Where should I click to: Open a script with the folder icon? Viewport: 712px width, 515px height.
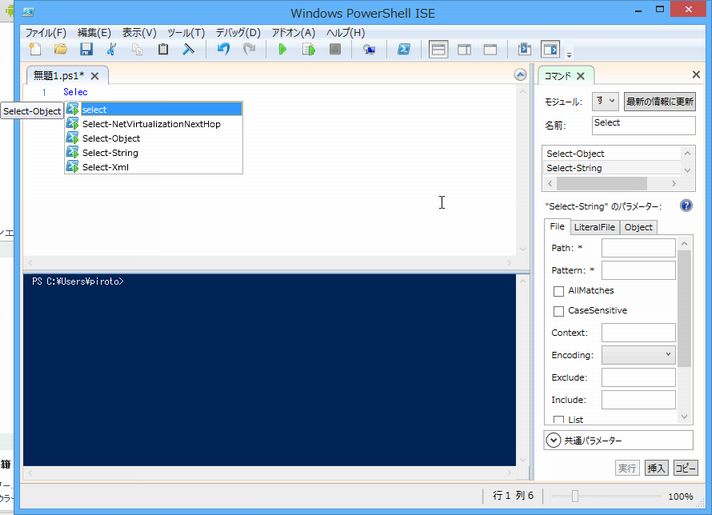(x=60, y=49)
